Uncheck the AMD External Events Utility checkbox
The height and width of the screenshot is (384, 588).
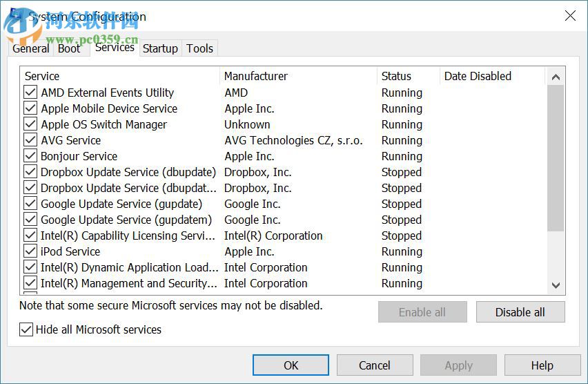(30, 93)
